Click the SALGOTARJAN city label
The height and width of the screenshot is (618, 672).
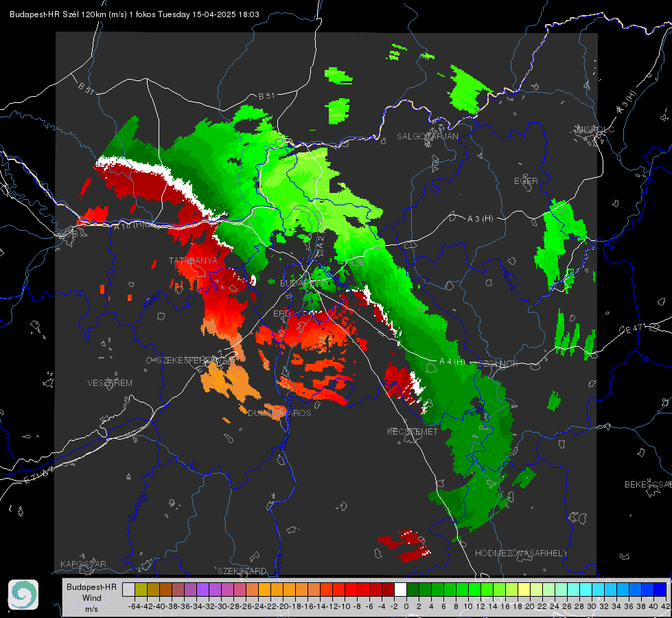[x=427, y=137]
